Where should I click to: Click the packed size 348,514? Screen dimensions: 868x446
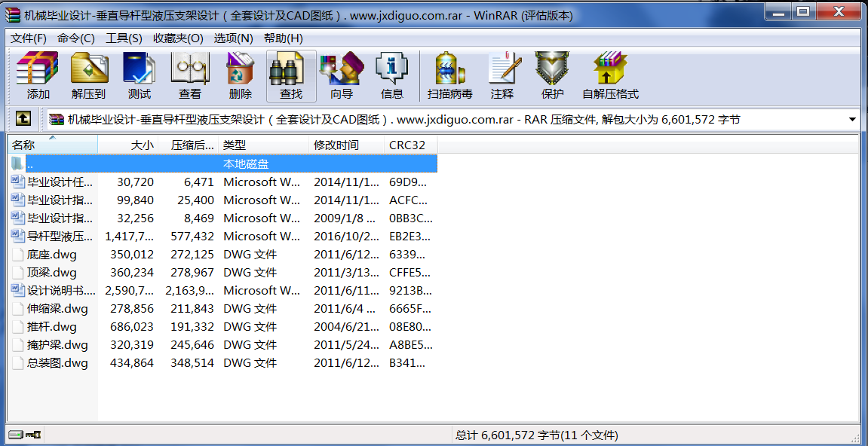[x=192, y=364]
